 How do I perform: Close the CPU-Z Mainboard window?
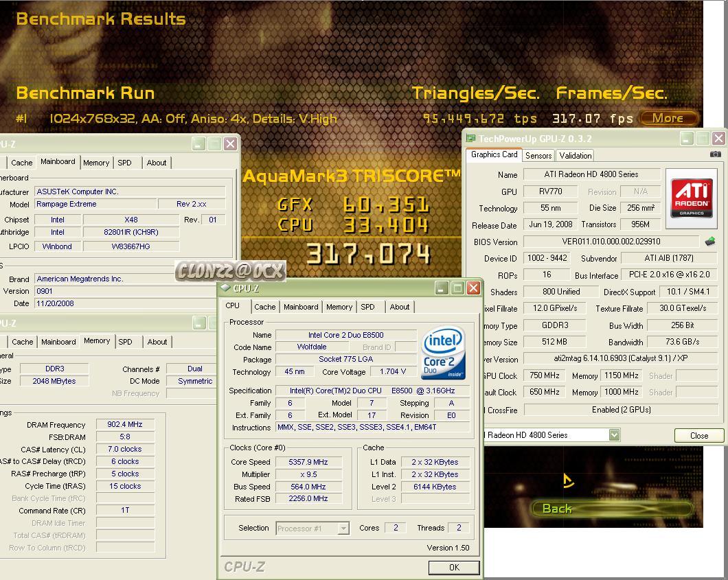pos(230,143)
